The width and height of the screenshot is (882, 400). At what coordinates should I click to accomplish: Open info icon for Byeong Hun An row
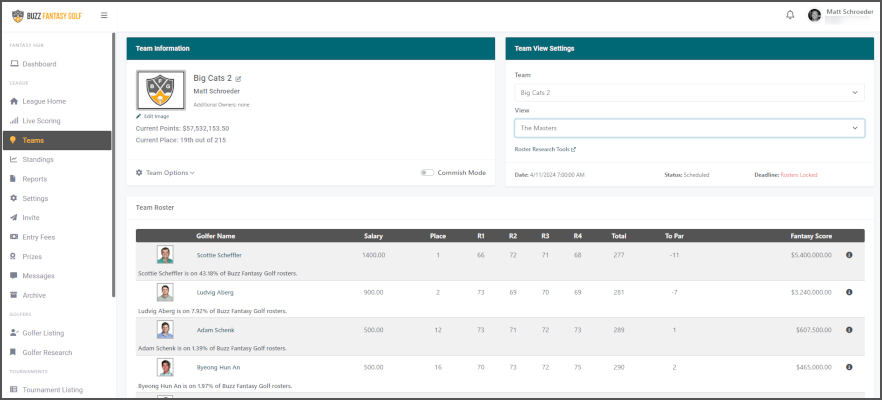849,367
